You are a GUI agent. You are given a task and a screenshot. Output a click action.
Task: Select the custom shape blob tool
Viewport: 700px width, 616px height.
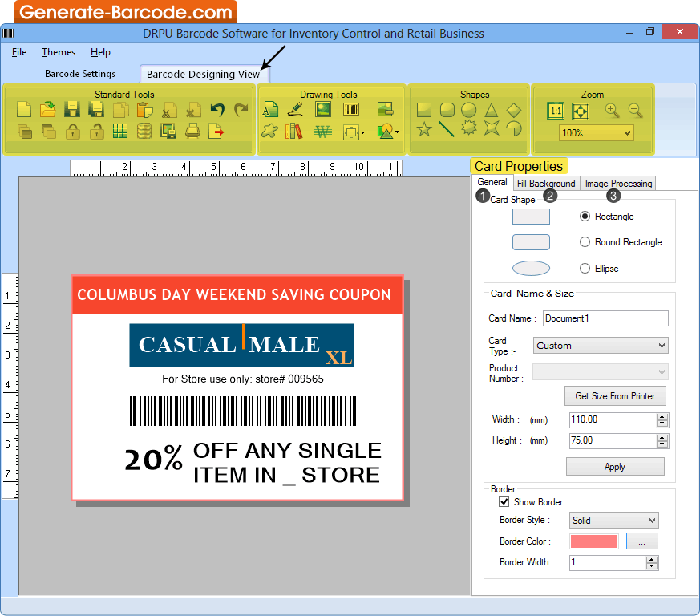(269, 132)
